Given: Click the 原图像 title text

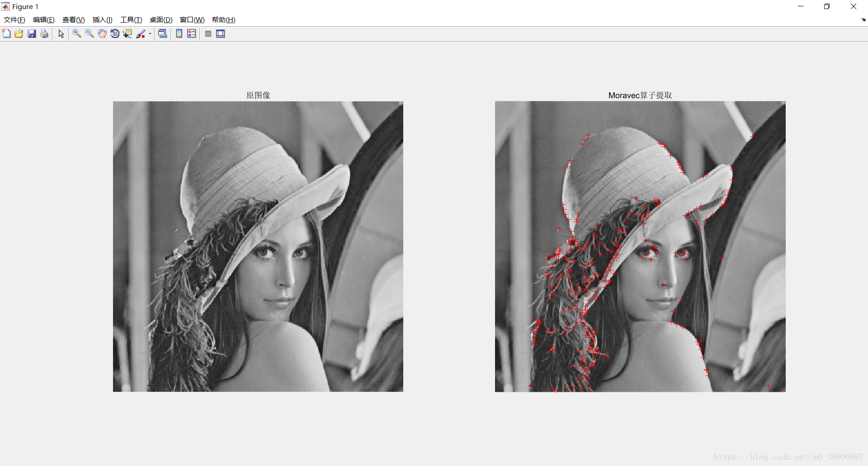Looking at the screenshot, I should click(x=258, y=95).
